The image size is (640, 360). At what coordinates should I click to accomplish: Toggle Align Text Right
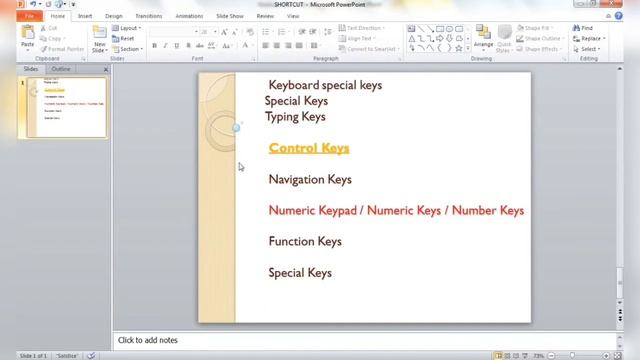click(x=288, y=46)
